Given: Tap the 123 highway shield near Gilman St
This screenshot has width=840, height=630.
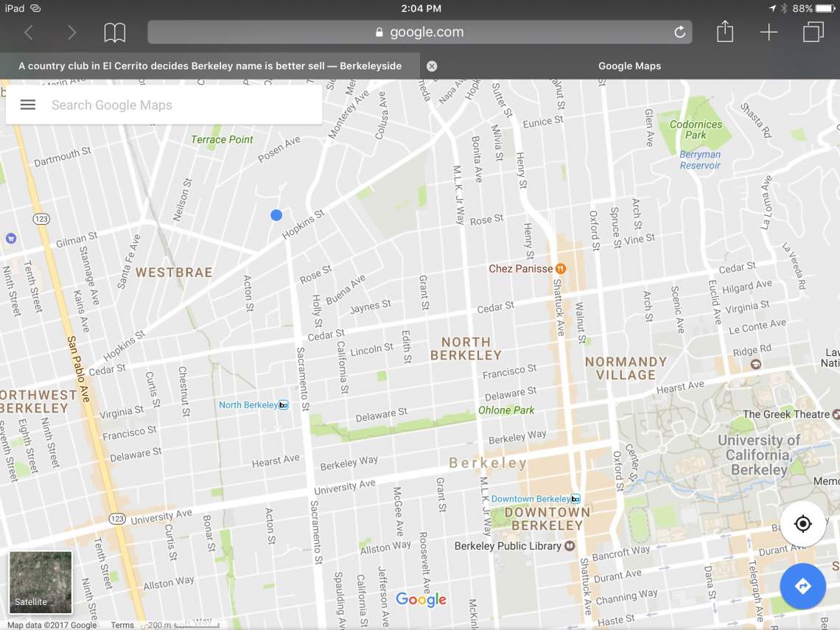Looking at the screenshot, I should (41, 219).
